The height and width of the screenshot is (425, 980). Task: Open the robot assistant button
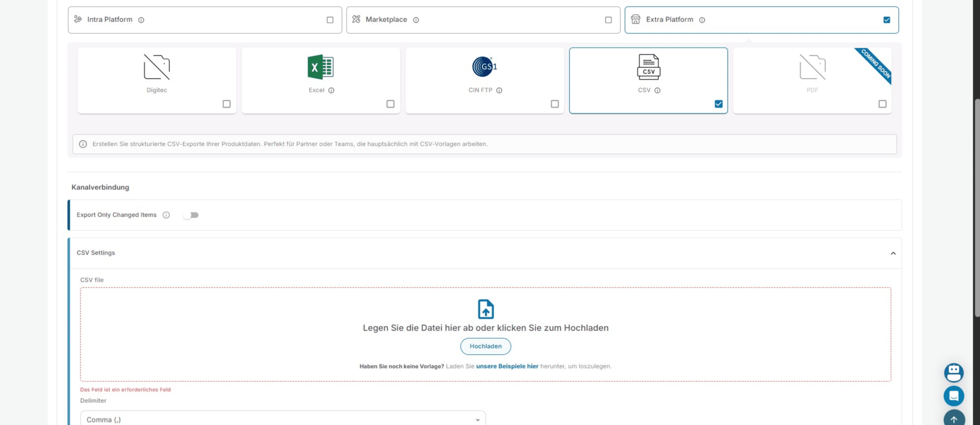coord(954,373)
